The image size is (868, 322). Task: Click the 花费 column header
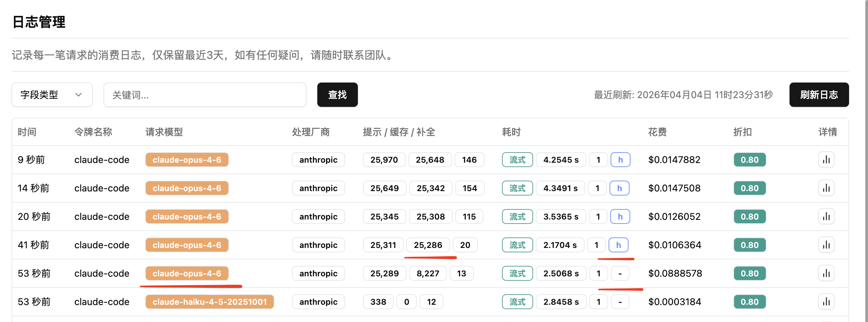[657, 132]
